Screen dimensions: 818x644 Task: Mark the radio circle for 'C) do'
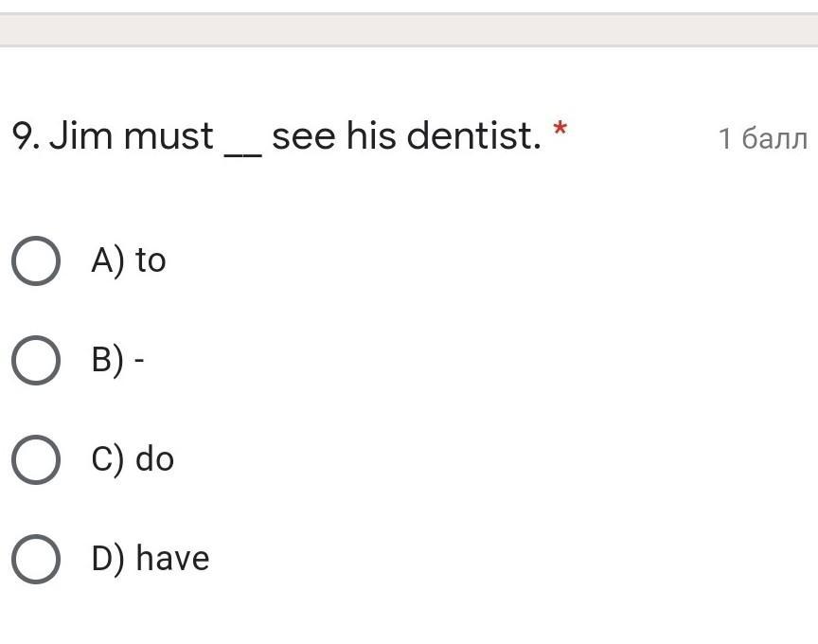(x=36, y=459)
